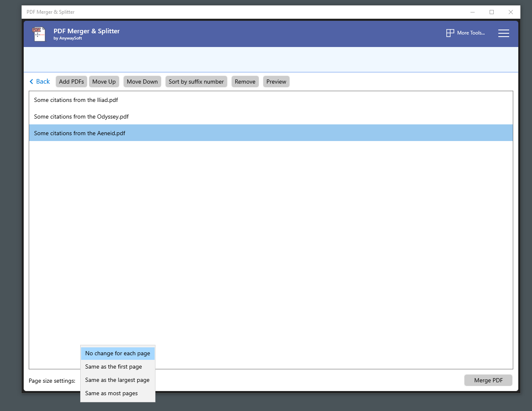Viewport: 532px width, 411px height.
Task: Minimize the PDF Merger window
Action: [473, 12]
